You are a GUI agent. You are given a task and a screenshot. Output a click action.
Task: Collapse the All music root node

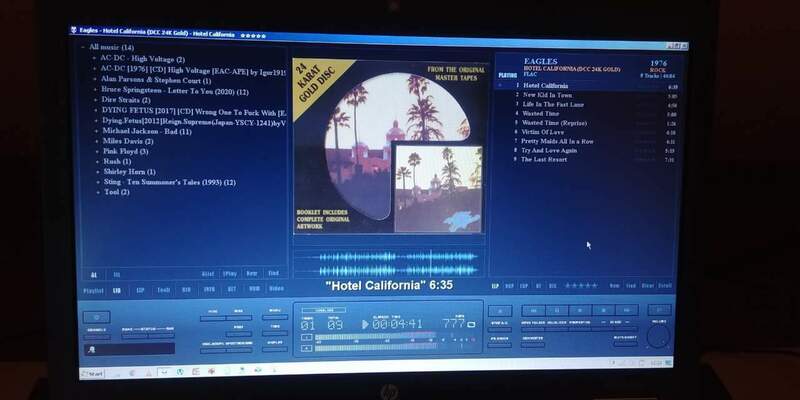[82, 47]
